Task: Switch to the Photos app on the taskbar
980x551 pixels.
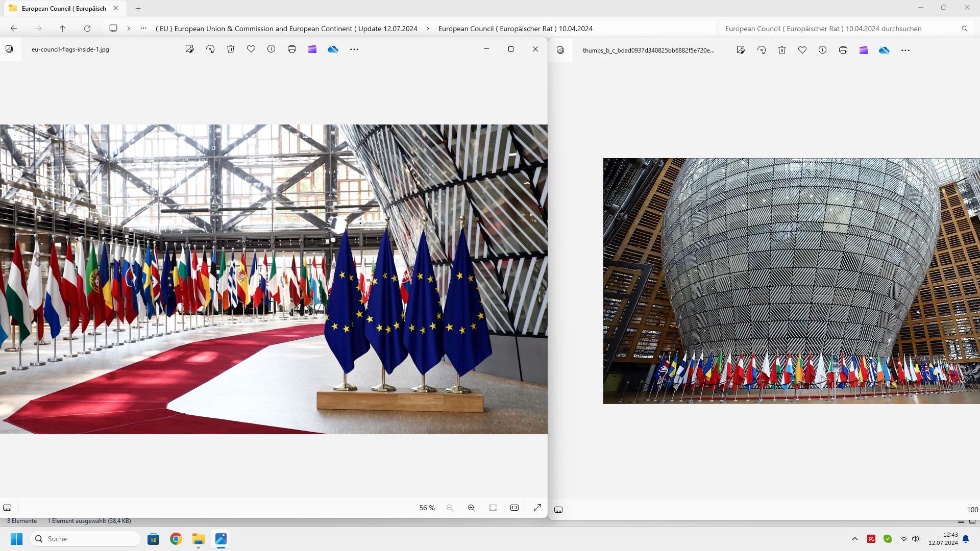Action: 221,539
